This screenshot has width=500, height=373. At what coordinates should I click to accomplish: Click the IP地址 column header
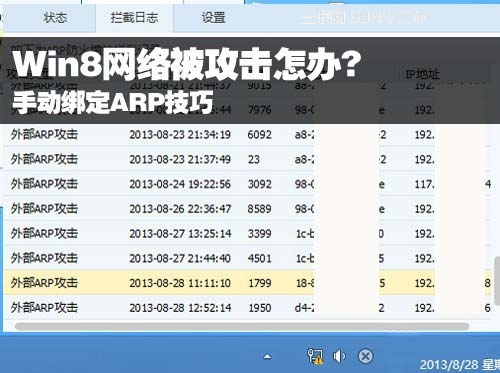pyautogui.click(x=422, y=74)
